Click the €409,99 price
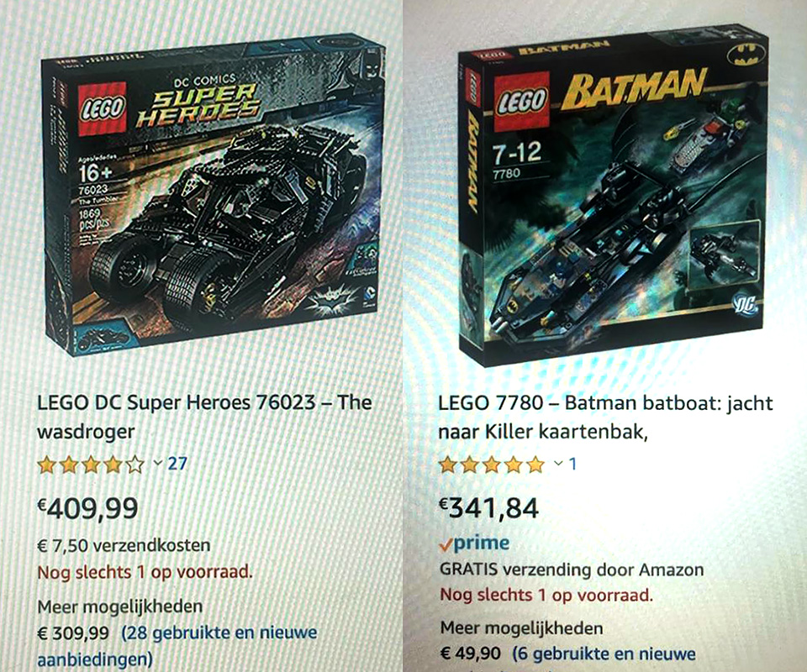The image size is (807, 672). [88, 508]
